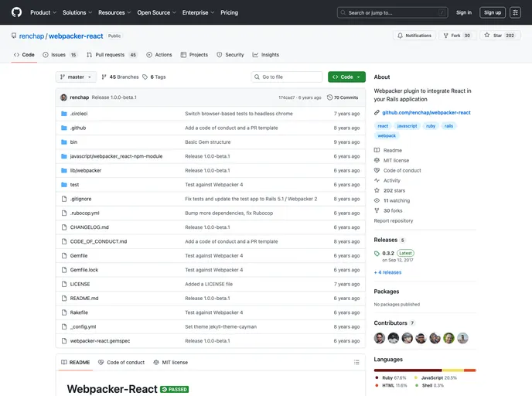Fork the repository
The width and height of the screenshot is (532, 396).
point(456,36)
